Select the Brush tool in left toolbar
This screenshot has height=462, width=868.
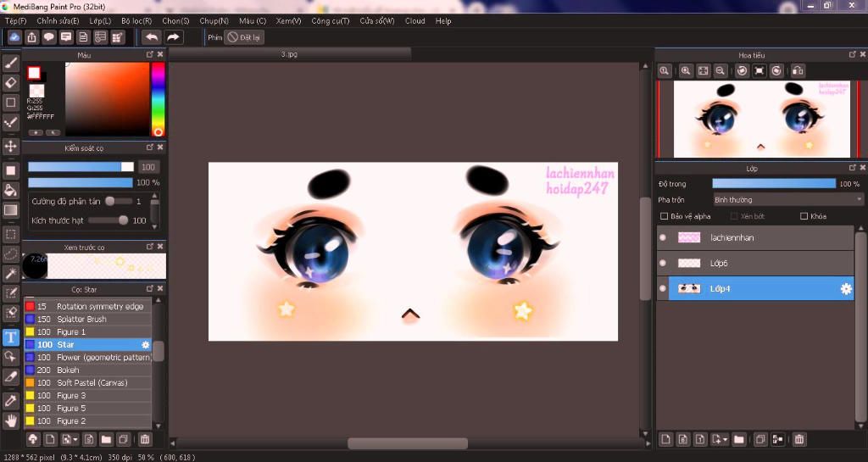coord(10,63)
